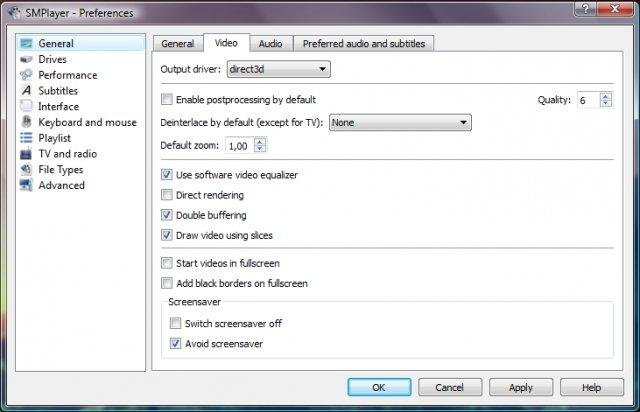Click the TV and radio icon
The image size is (640, 412).
[x=26, y=154]
